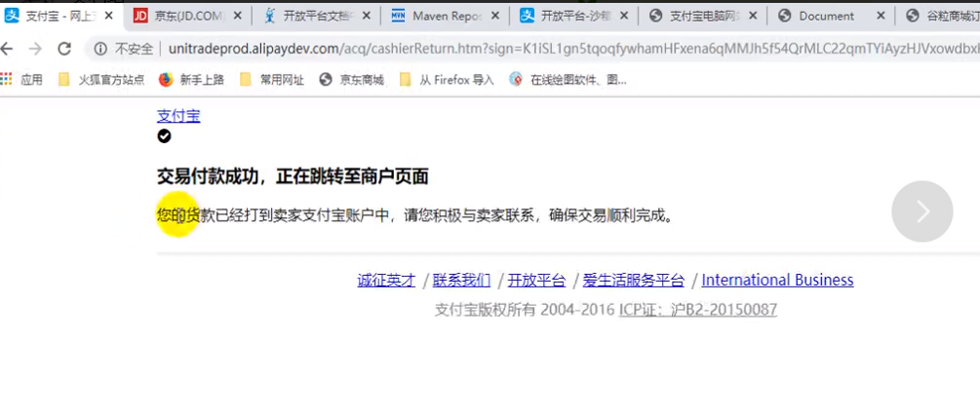Viewport: 980px width, 417px height.
Task: Open the 新手上路 Firefox bookmark
Action: (x=191, y=80)
